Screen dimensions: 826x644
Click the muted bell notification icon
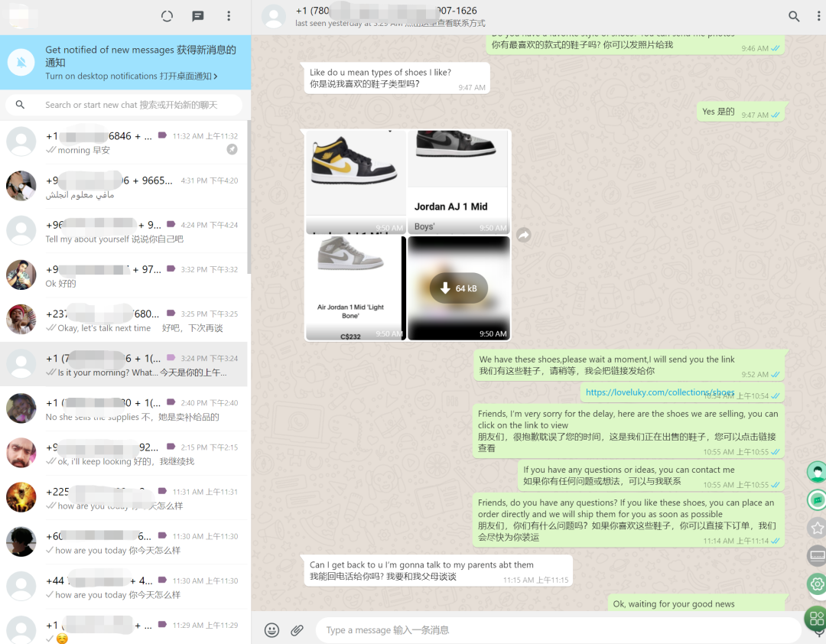23,62
